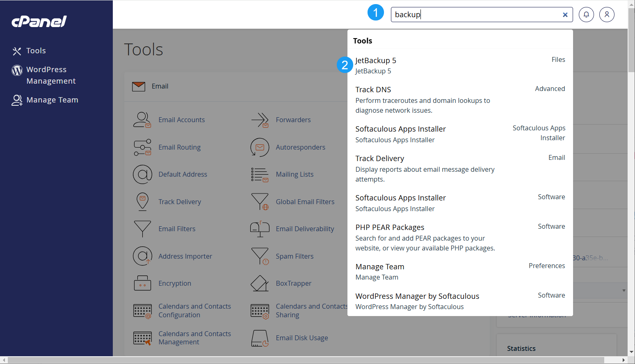Open Email Disk Usage link
The width and height of the screenshot is (635, 364).
(x=302, y=338)
